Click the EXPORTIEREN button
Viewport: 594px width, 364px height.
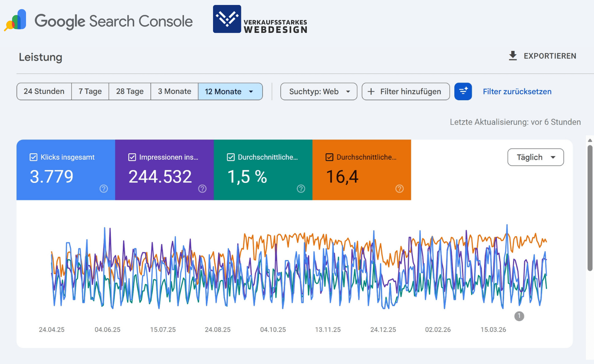point(550,56)
